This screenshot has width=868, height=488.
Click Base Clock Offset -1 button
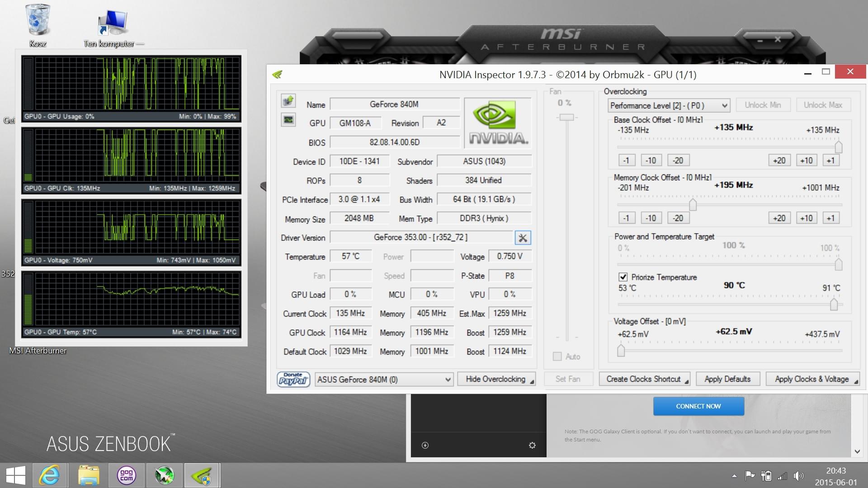click(x=627, y=160)
